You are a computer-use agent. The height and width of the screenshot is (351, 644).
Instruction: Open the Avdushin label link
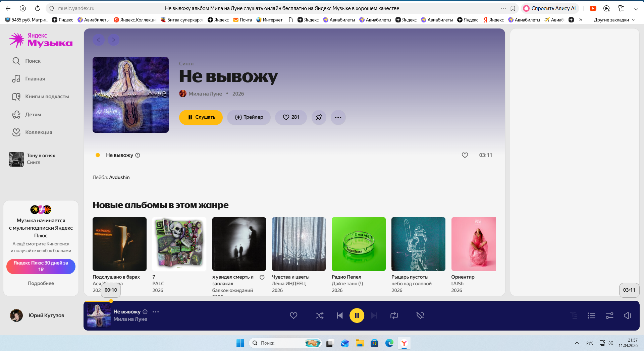(119, 177)
